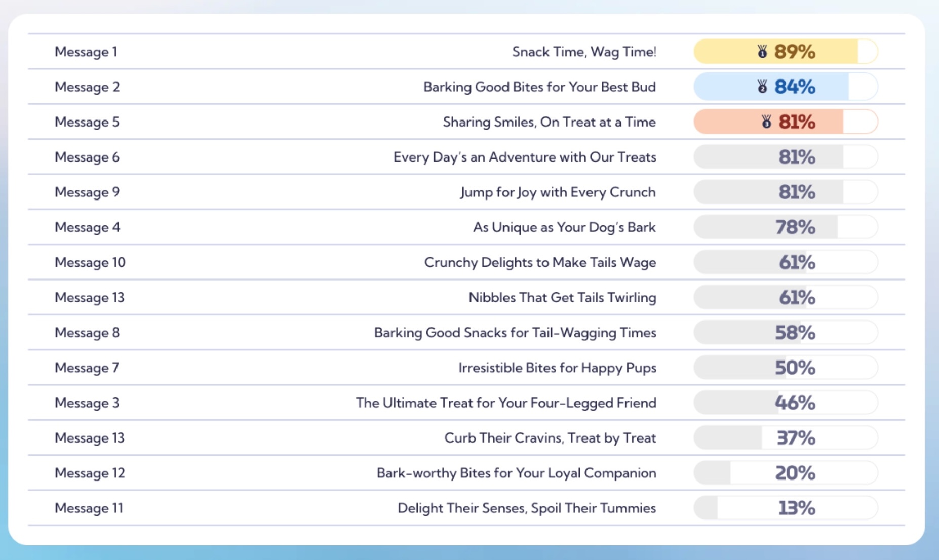Viewport: 939px width, 560px height.
Task: Select the yellow 89% score bar
Action: 785,52
